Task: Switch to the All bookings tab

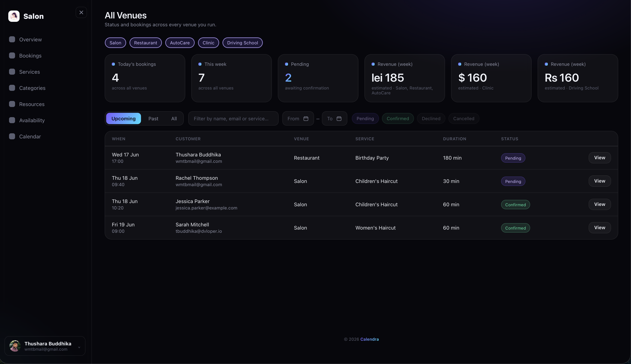Action: pyautogui.click(x=174, y=118)
